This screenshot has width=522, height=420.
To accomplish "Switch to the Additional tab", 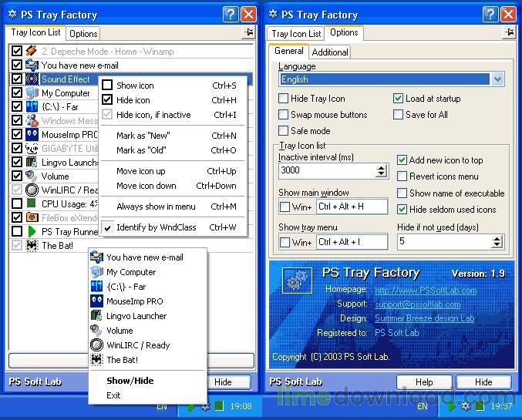I will pos(330,52).
